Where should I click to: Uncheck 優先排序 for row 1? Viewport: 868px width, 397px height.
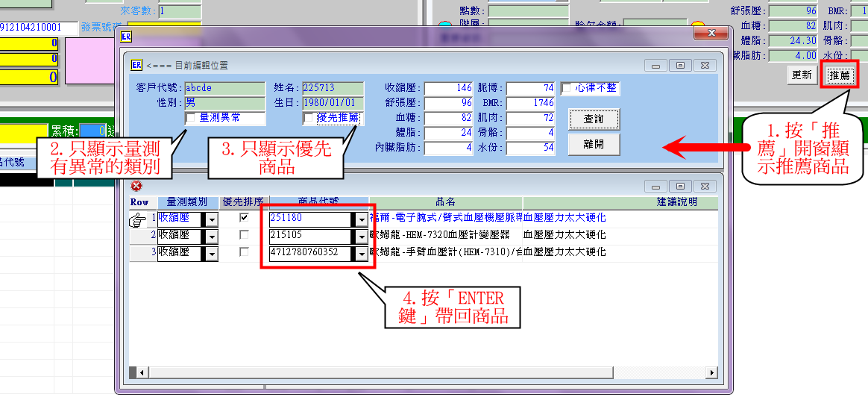pos(244,218)
